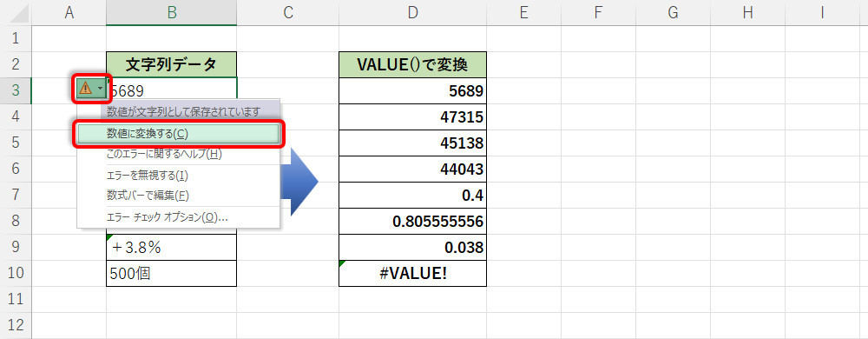Image resolution: width=868 pixels, height=339 pixels.
Task: Open エラー チェック オプション(O)... entry
Action: (178, 217)
